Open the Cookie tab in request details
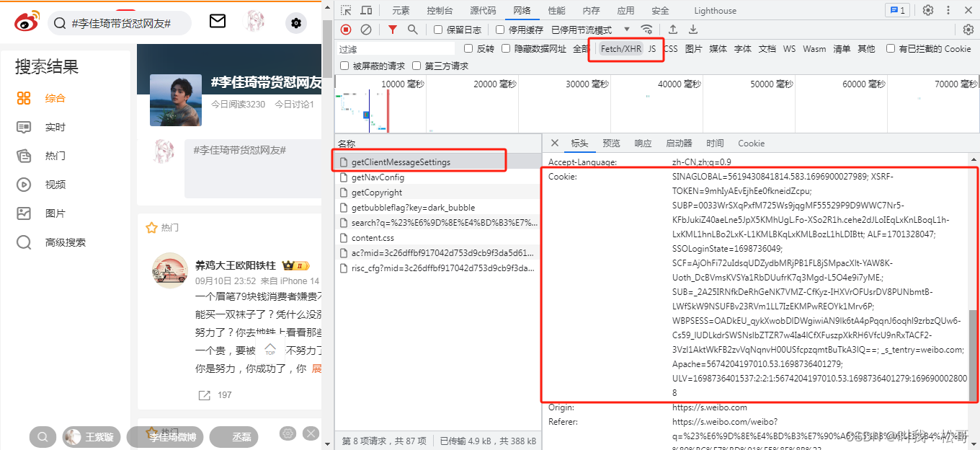Viewport: 980px width, 450px height. point(751,143)
